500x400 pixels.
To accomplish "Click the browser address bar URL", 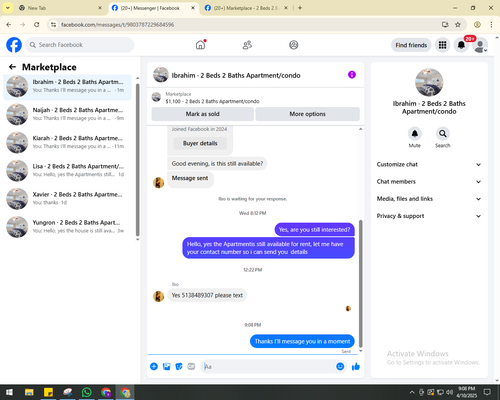I will point(117,25).
